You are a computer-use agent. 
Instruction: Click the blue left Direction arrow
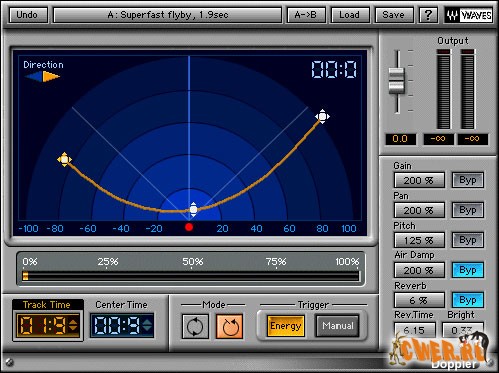click(34, 77)
